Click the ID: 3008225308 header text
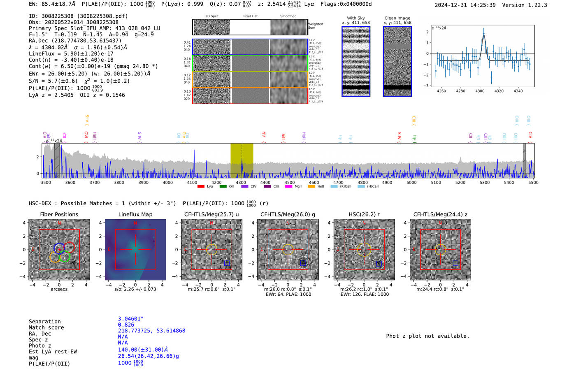The image size is (576, 392). click(78, 16)
